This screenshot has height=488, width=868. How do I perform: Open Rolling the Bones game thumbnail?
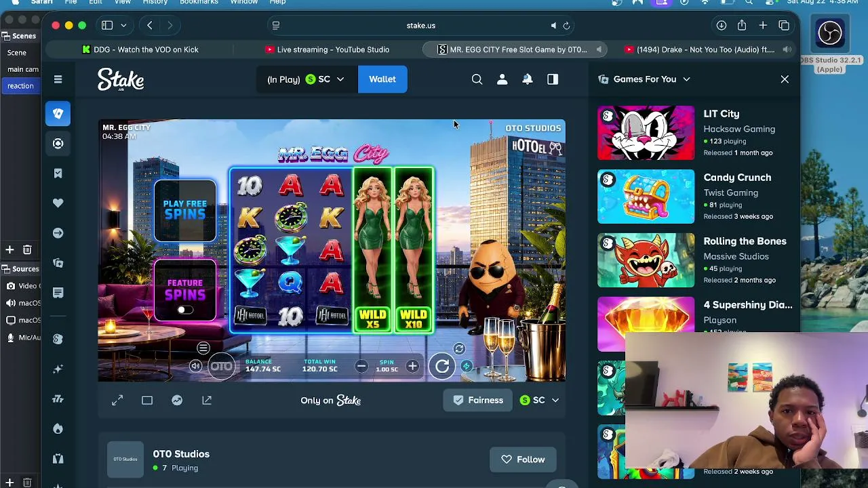tap(646, 260)
